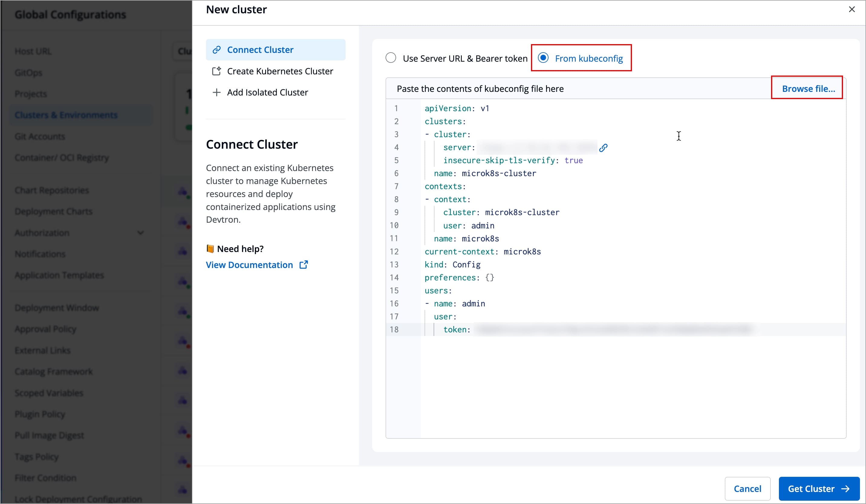The image size is (866, 504).
Task: Switch to Git Accounts settings
Action: [x=40, y=136]
